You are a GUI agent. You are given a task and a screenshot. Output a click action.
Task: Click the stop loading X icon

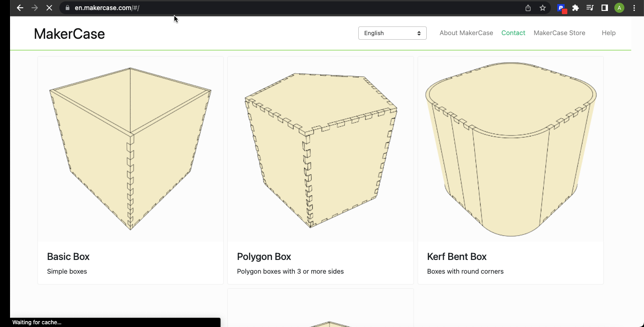(x=49, y=8)
